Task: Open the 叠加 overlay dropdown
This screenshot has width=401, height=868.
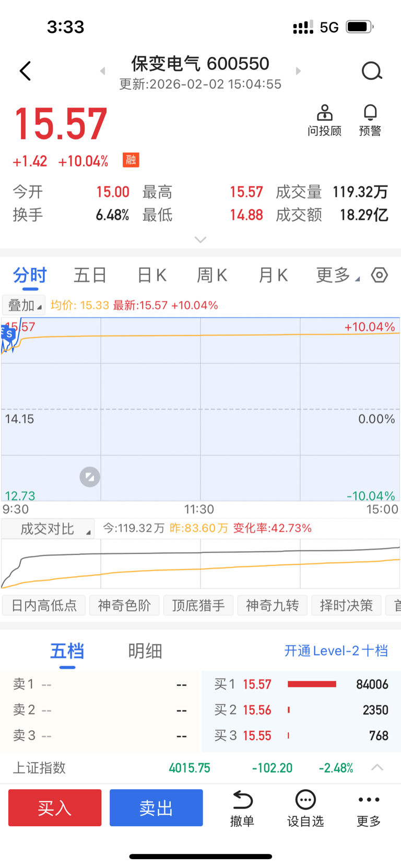Action: (24, 305)
